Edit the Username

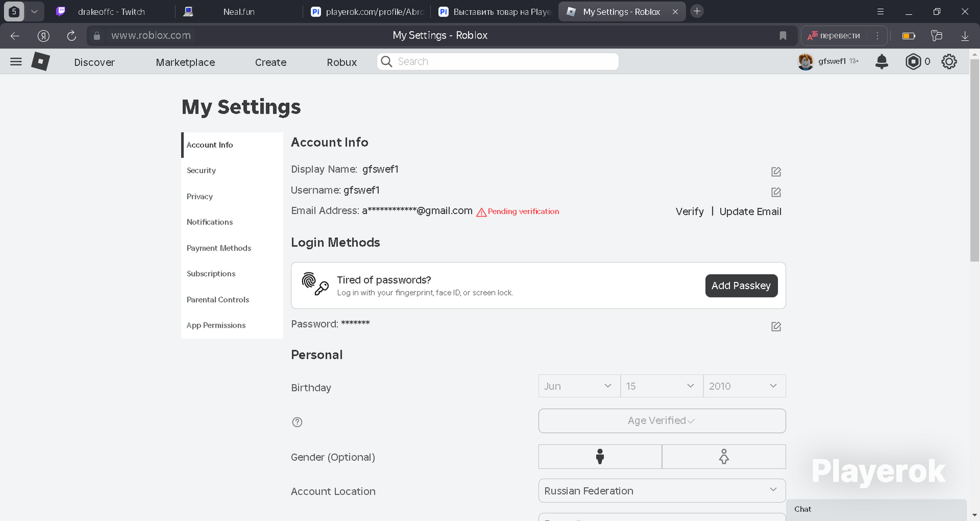point(776,192)
